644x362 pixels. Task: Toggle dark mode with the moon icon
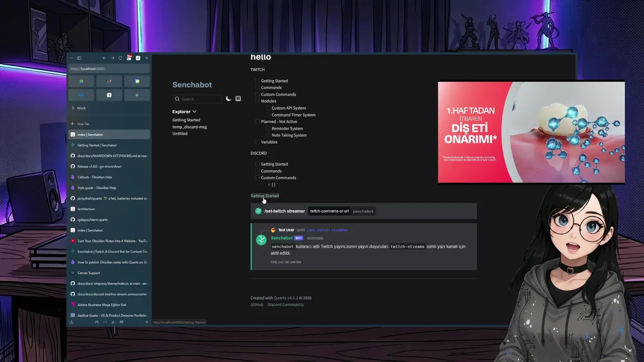click(228, 99)
